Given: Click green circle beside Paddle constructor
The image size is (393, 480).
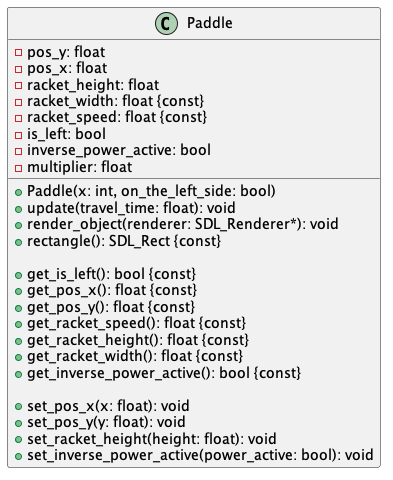Looking at the screenshot, I should coord(18,192).
